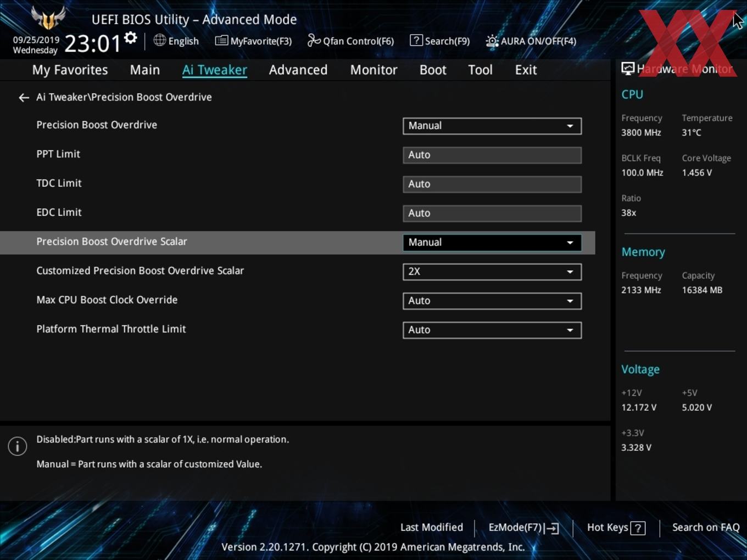
Task: Click the Search(F9) question mark icon
Action: pyautogui.click(x=416, y=40)
